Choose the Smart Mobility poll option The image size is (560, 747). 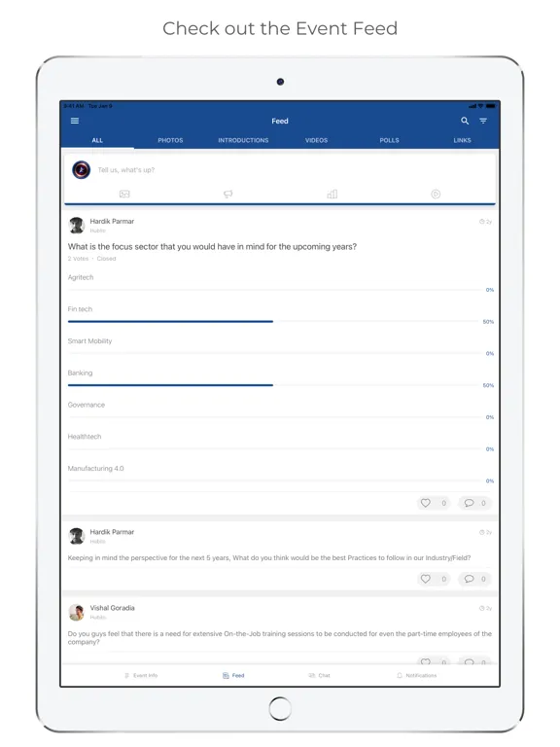point(89,341)
